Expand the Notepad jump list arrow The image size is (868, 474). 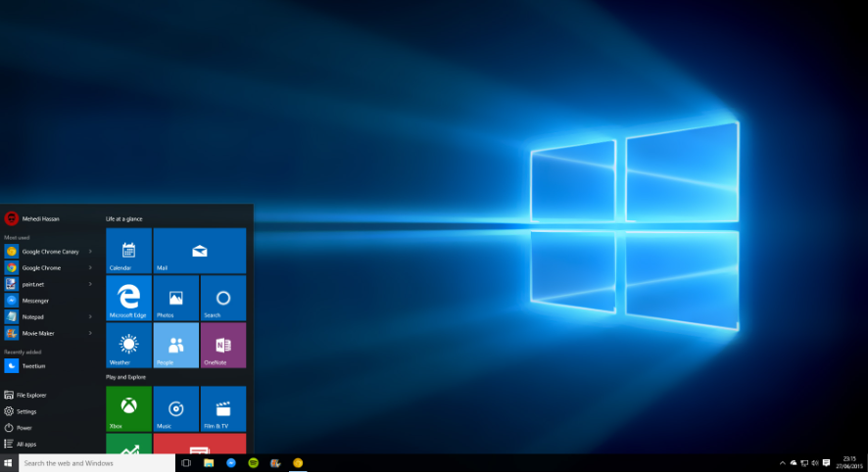90,317
